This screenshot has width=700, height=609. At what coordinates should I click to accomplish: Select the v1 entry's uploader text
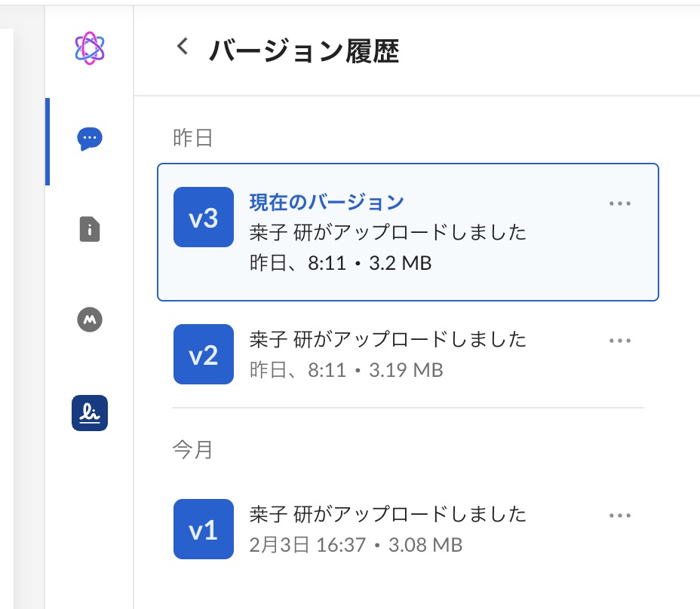388,514
